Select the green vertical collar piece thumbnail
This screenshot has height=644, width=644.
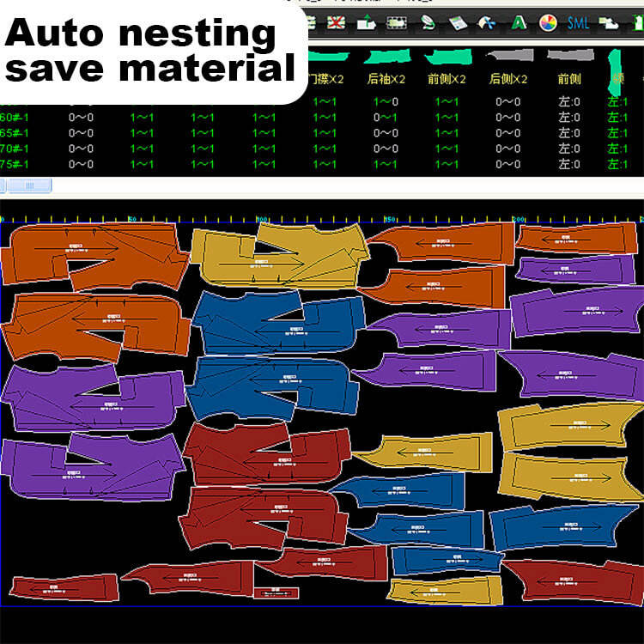pos(614,72)
